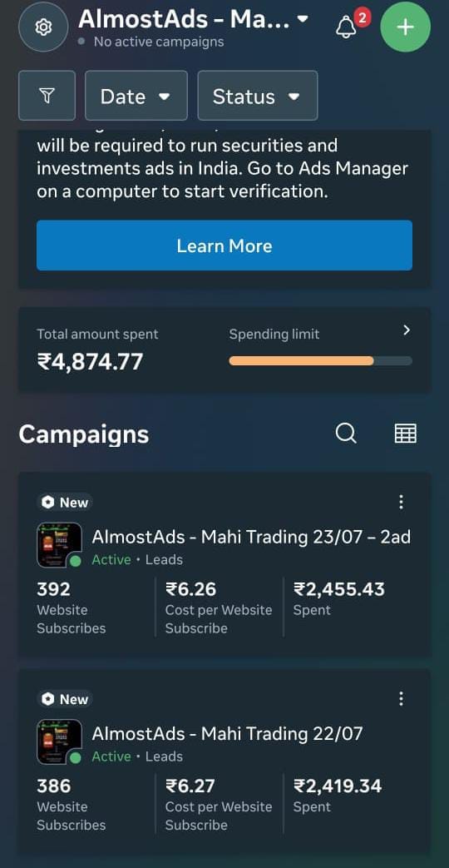Screen dimensions: 449x868
Task: Search campaigns with magnifier icon
Action: [346, 434]
